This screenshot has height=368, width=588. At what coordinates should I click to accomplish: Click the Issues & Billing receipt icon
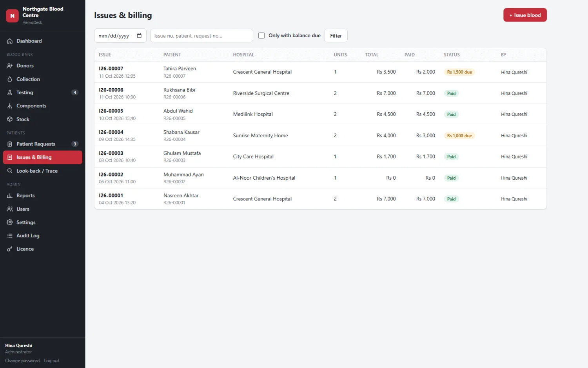coord(10,157)
